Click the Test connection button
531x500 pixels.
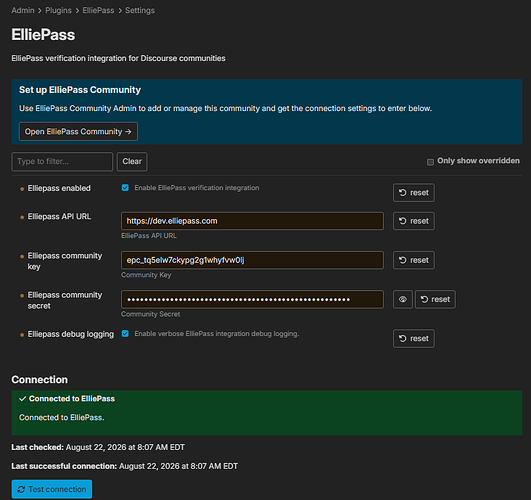tap(52, 489)
